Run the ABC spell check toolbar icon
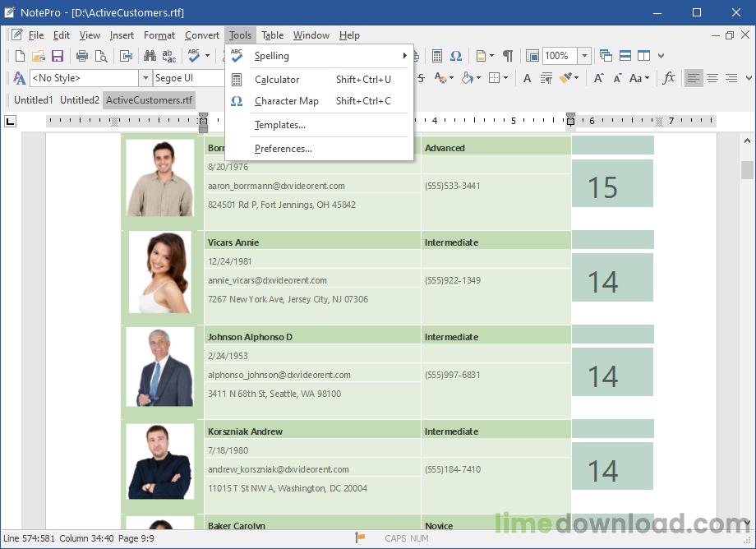This screenshot has width=756, height=549. [194, 56]
